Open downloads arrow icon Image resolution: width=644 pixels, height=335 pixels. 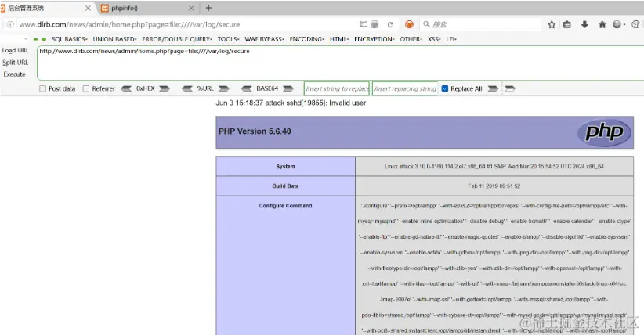[x=584, y=24]
